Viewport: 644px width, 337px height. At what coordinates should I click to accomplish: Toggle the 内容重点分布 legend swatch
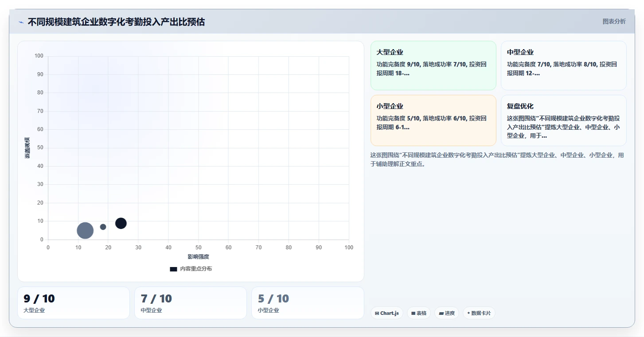pos(173,269)
